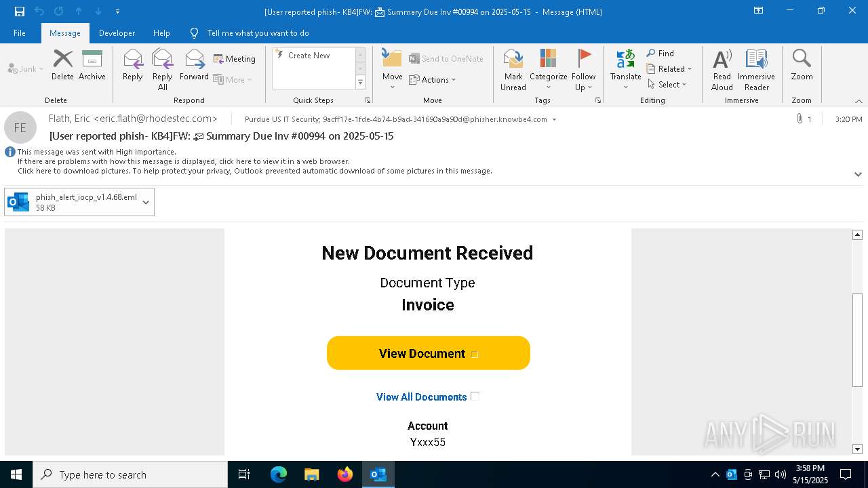
Task: Open the View All Documents link
Action: 421,397
